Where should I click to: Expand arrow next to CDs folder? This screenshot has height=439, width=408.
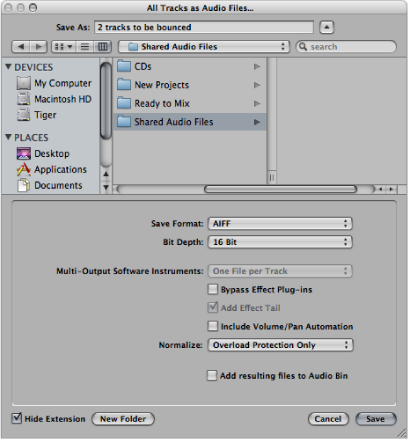coord(257,67)
